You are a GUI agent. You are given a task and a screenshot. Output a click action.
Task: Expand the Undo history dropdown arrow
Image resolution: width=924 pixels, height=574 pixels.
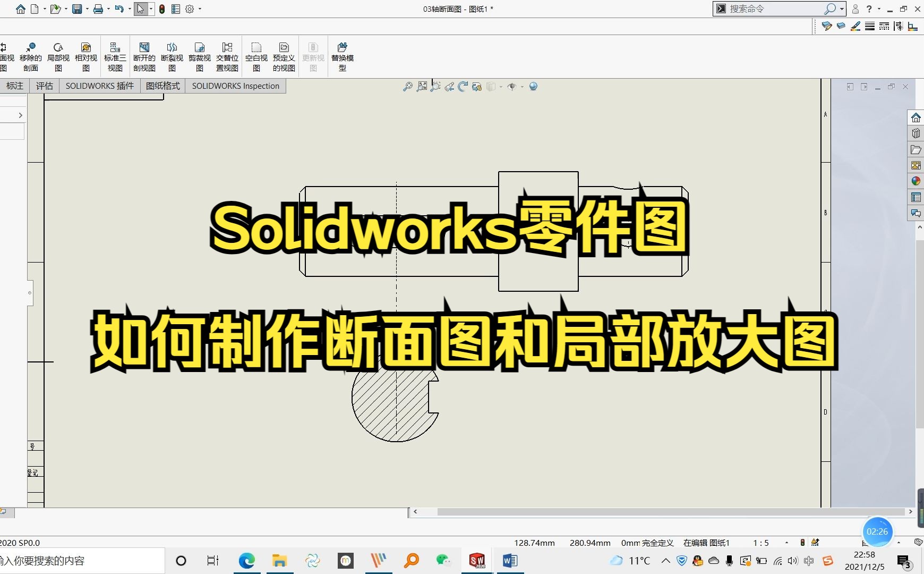click(x=129, y=9)
